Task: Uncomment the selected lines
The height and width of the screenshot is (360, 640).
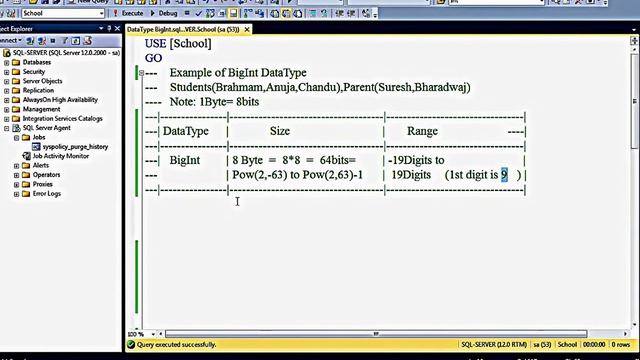Action: tap(324, 13)
